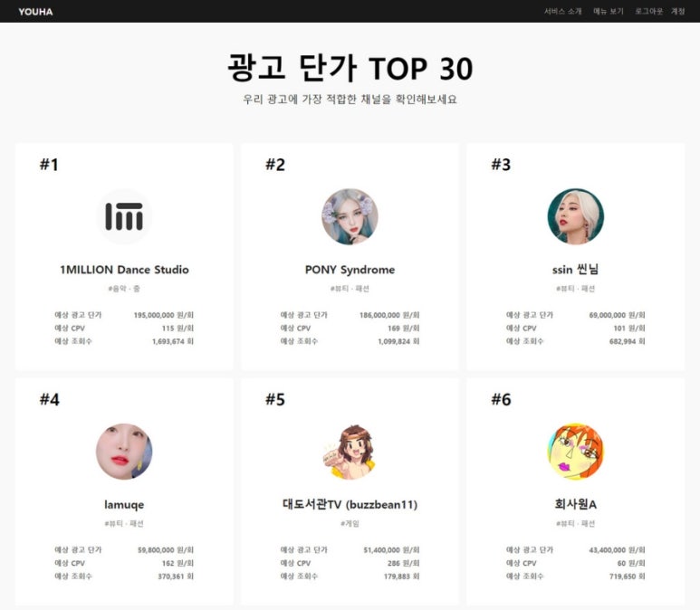This screenshot has width=700, height=610.
Task: Click the #2 rank label
Action: tap(275, 165)
